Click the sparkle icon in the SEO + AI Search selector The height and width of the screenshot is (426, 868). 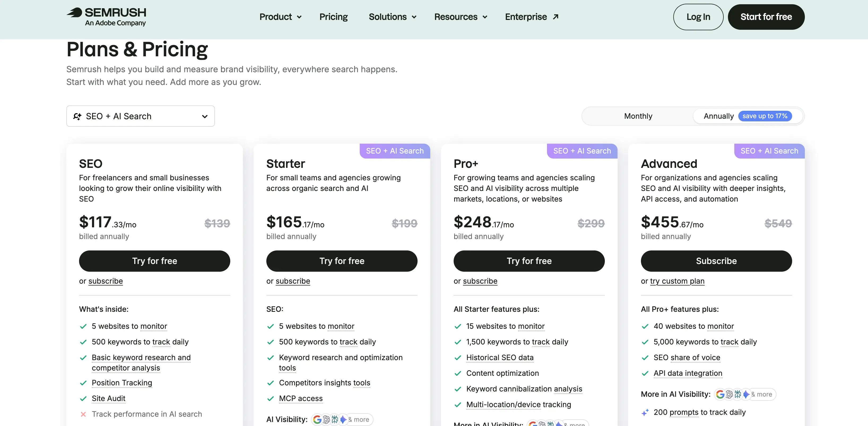[x=77, y=116]
